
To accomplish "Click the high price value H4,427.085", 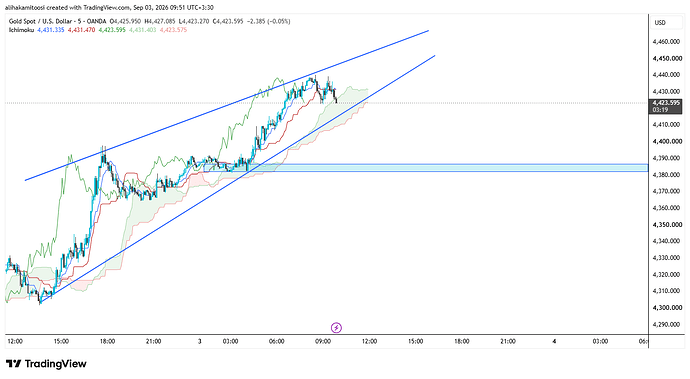I will (x=160, y=21).
